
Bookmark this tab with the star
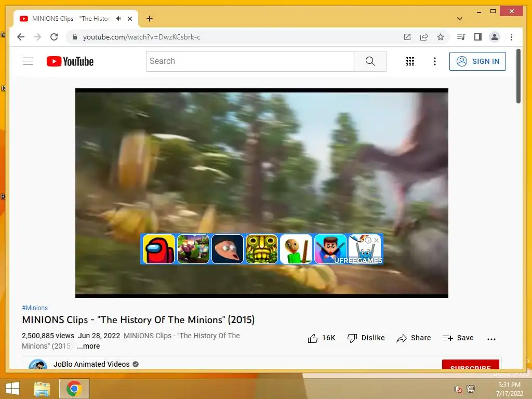coord(441,37)
